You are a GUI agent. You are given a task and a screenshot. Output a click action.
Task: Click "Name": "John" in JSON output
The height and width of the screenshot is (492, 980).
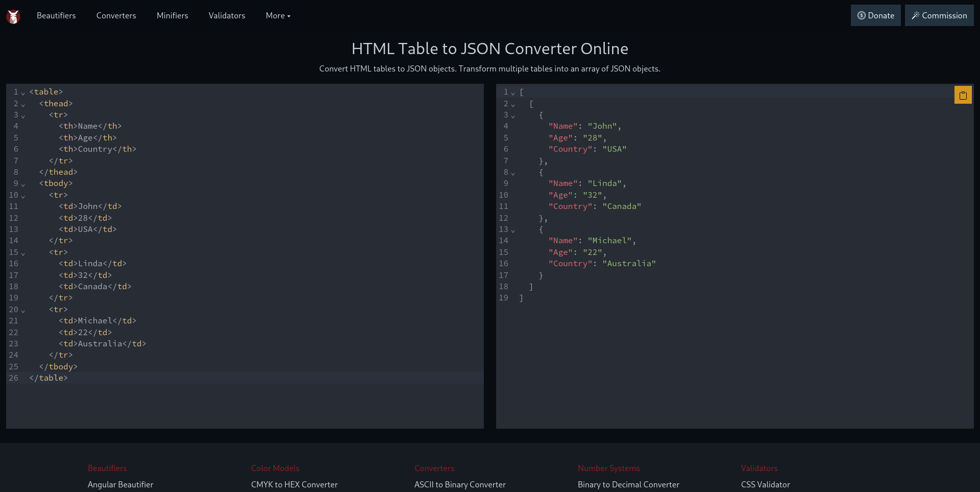pyautogui.click(x=585, y=126)
